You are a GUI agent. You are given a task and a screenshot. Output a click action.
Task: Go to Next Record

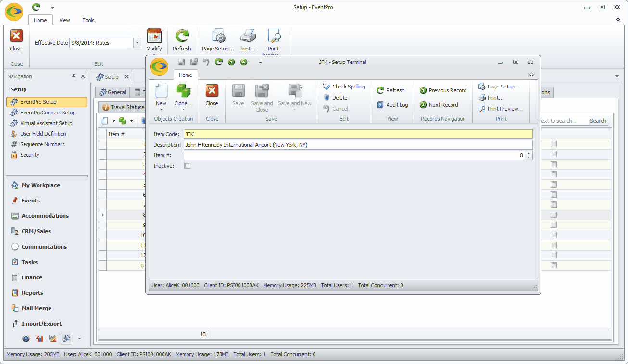coord(439,105)
